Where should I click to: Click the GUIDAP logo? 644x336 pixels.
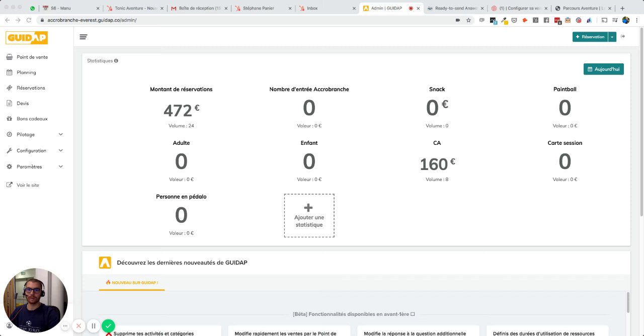tap(26, 38)
